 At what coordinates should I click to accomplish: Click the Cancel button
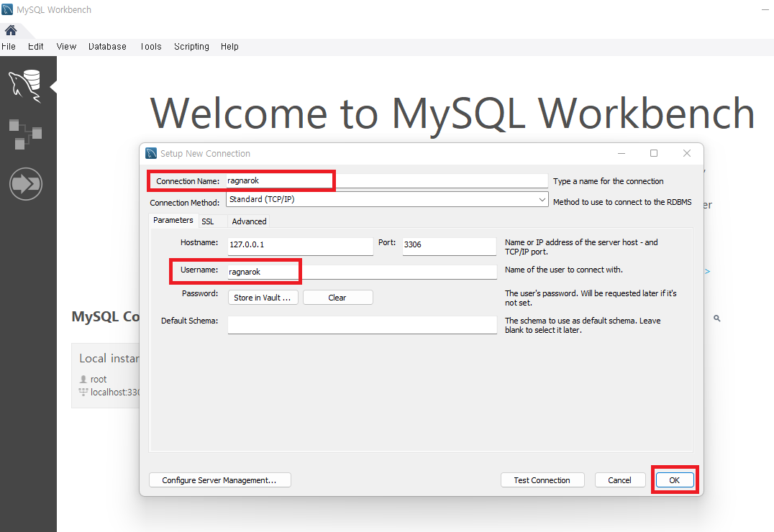[619, 480]
